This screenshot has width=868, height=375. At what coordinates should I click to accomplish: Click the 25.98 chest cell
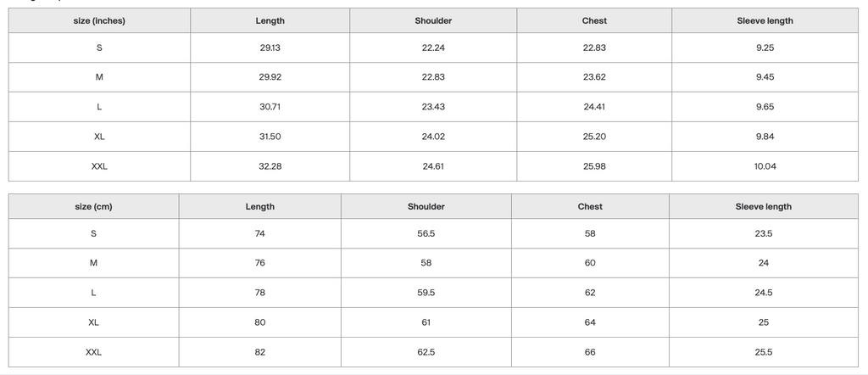[x=594, y=166]
